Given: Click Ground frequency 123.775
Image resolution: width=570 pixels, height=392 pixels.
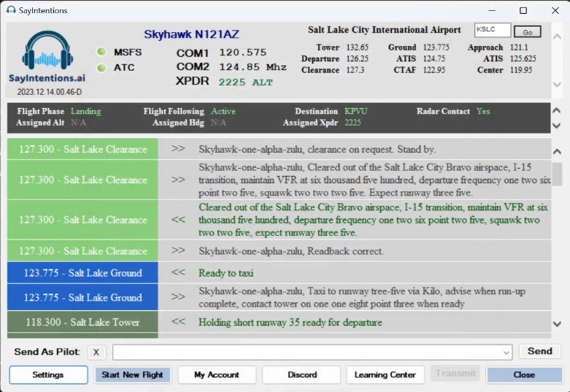Looking at the screenshot, I should [436, 47].
